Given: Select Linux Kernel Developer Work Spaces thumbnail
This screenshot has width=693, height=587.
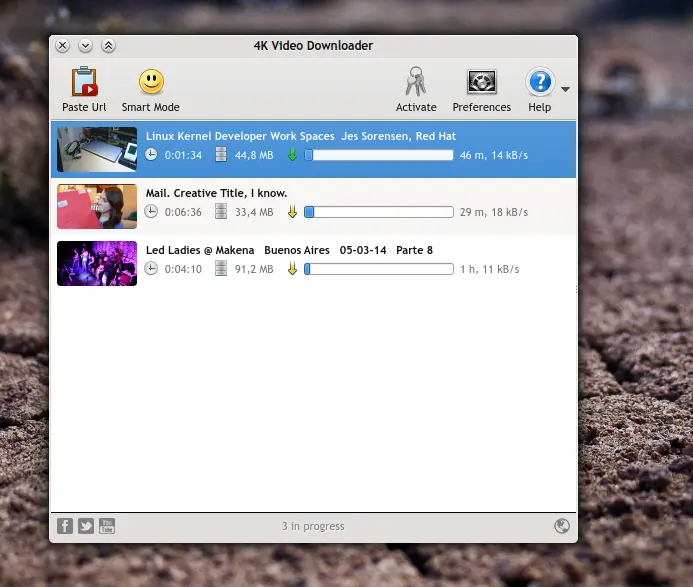Looking at the screenshot, I should (97, 149).
